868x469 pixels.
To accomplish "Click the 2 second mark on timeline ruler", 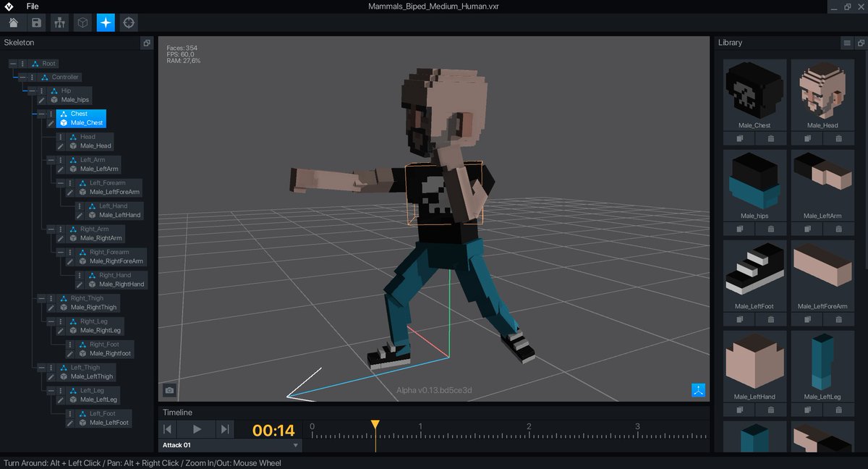I will click(529, 427).
